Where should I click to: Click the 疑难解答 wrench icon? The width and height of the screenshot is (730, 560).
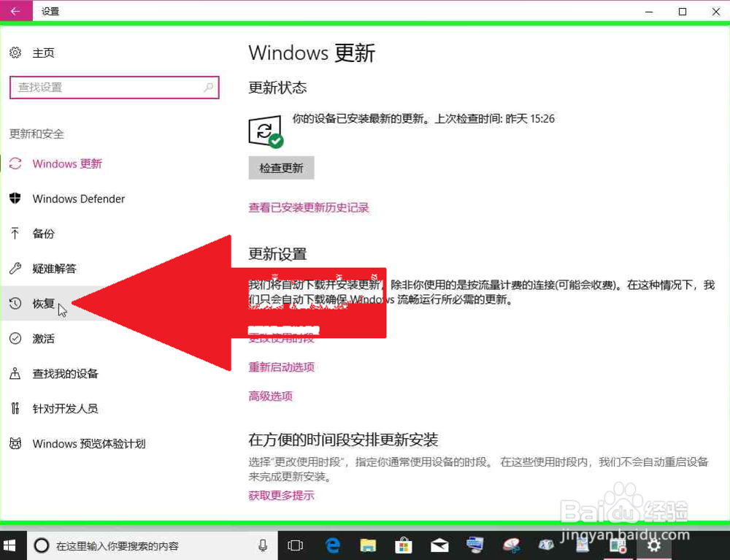click(15, 268)
